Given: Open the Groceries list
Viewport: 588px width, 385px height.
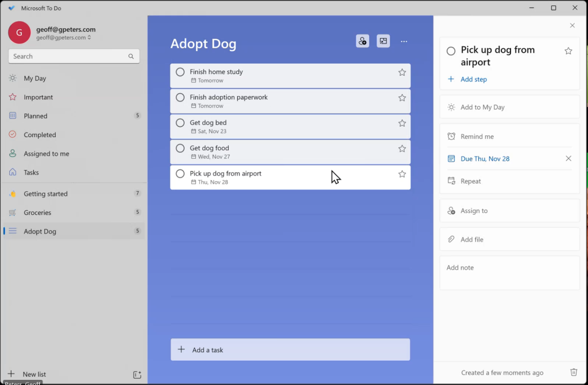Looking at the screenshot, I should pyautogui.click(x=37, y=212).
